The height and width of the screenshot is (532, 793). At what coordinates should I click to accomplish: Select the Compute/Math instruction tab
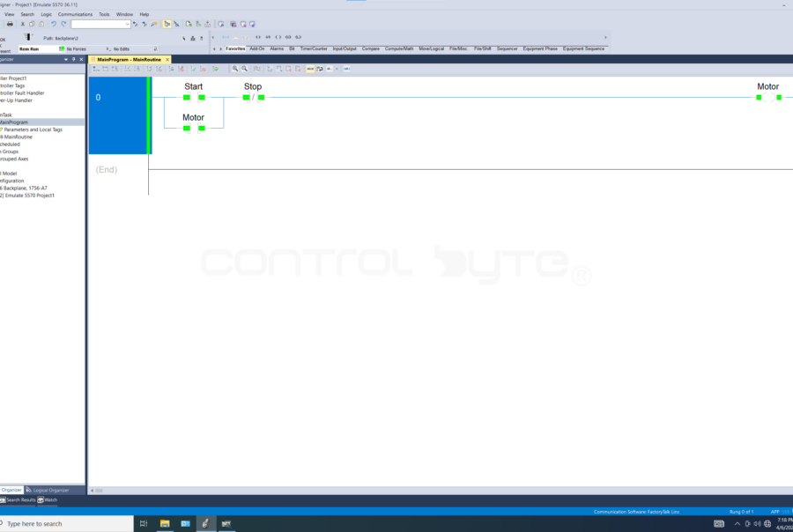coord(399,48)
